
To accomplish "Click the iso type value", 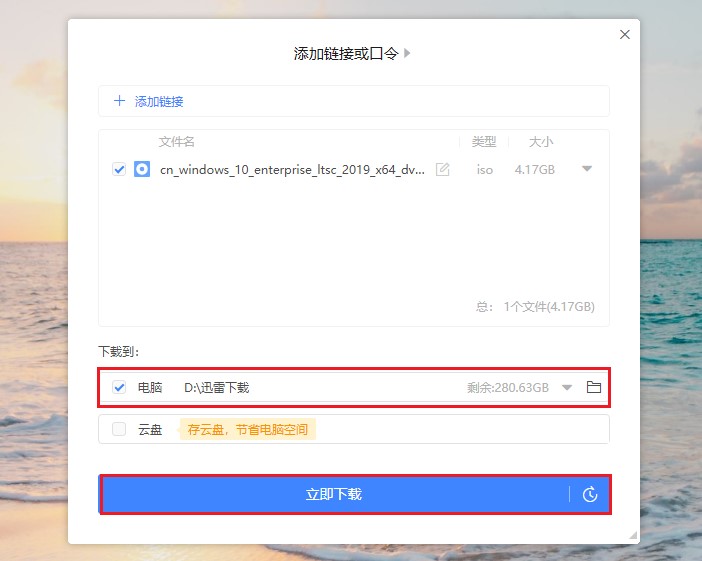I will [x=484, y=170].
